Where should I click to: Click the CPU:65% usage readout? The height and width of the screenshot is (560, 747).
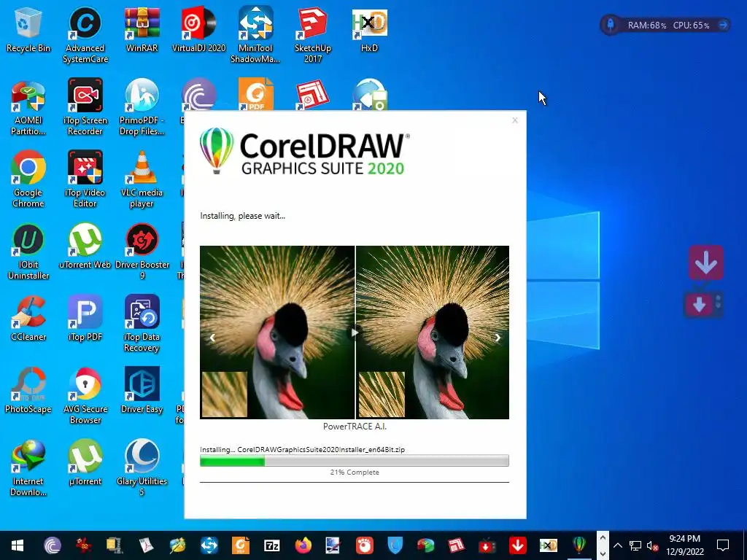tap(692, 26)
